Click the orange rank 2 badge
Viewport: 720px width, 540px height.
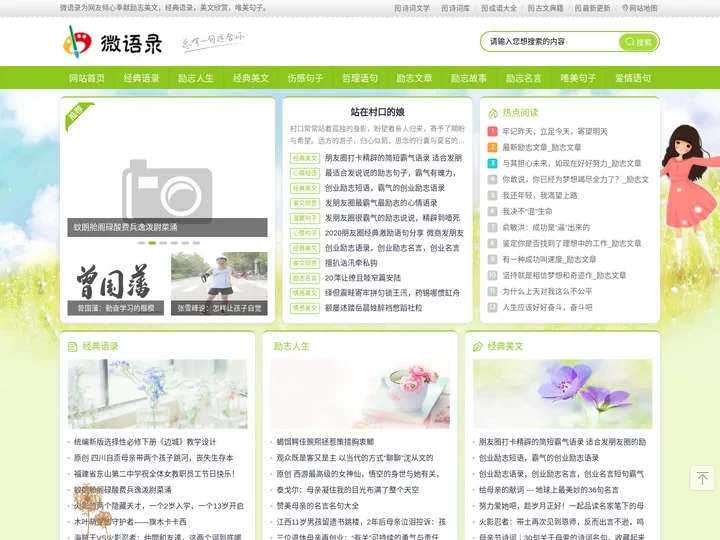click(x=492, y=147)
